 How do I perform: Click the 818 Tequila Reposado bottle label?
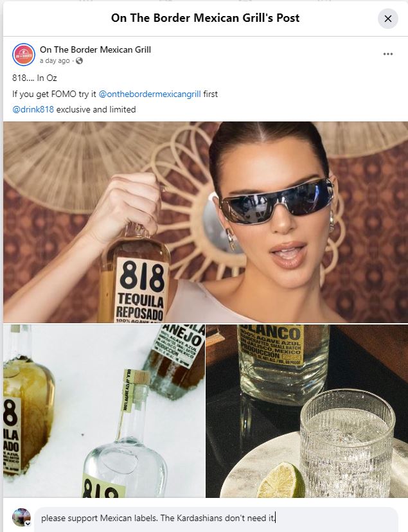141,289
